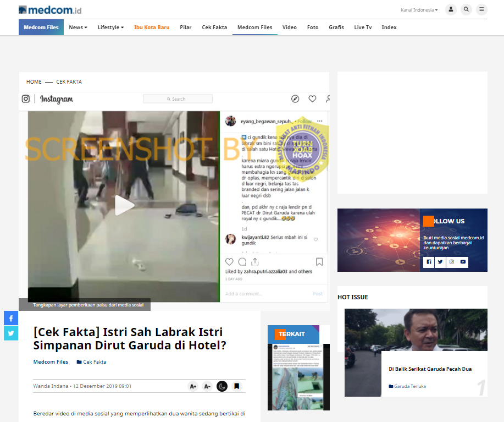Play the Instagram video
Image resolution: width=504 pixels, height=422 pixels.
pos(124,205)
